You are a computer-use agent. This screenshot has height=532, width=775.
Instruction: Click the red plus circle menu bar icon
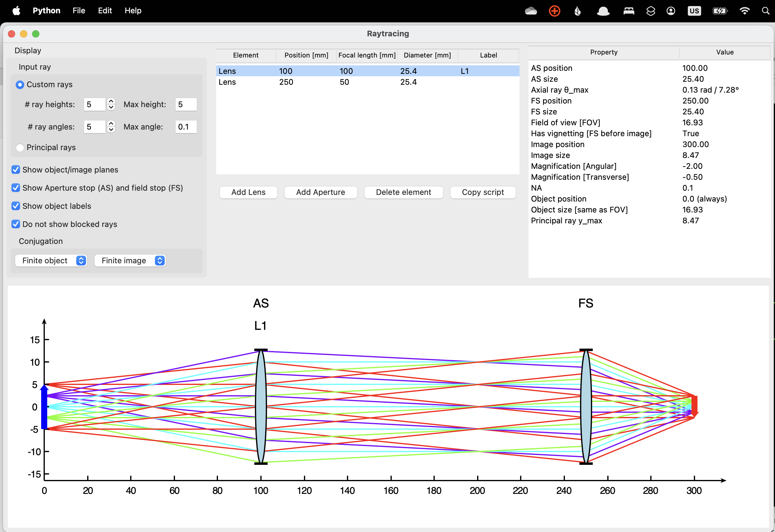coord(554,11)
